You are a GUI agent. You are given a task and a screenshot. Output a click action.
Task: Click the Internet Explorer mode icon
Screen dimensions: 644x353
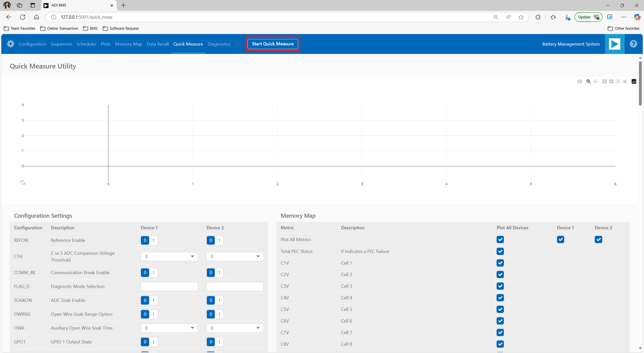pyautogui.click(x=610, y=17)
